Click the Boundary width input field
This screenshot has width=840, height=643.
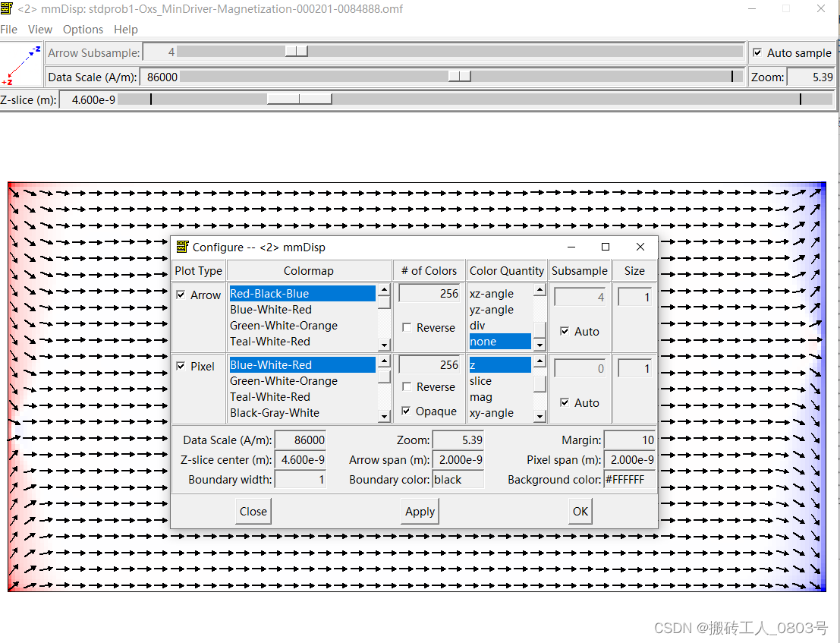point(300,480)
